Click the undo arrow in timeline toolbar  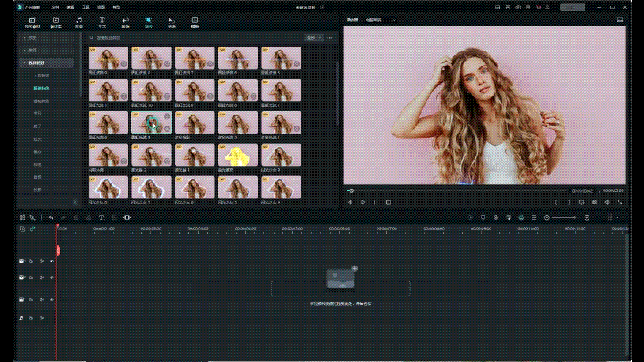point(51,217)
